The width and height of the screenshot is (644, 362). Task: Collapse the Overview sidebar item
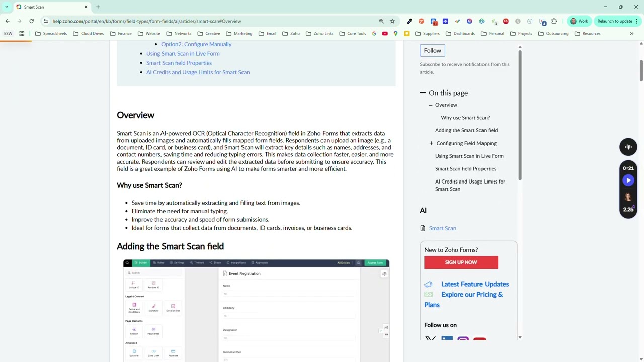click(x=431, y=105)
